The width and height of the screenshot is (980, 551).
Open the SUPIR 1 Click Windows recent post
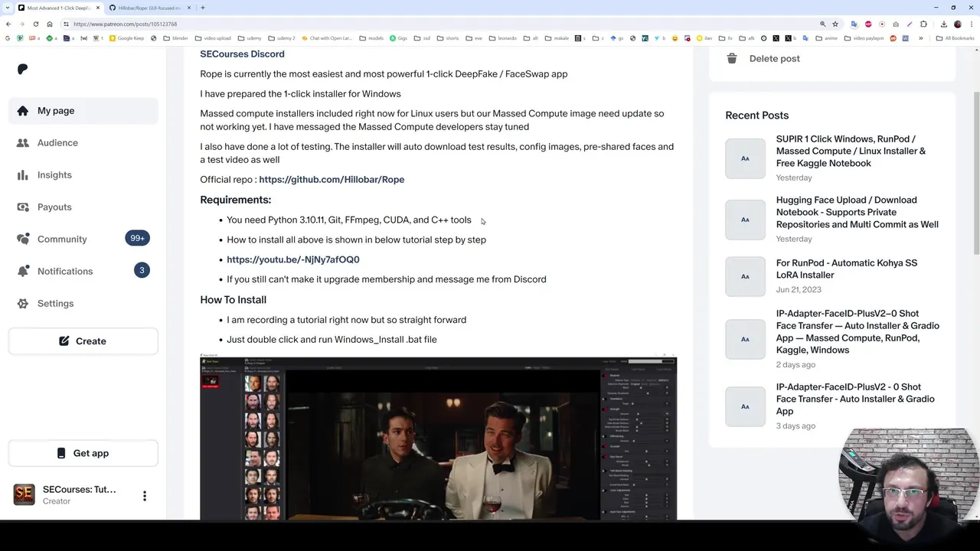tap(851, 151)
